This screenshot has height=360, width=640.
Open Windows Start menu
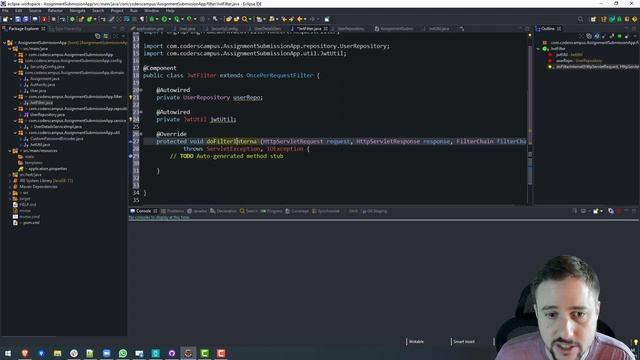8,353
